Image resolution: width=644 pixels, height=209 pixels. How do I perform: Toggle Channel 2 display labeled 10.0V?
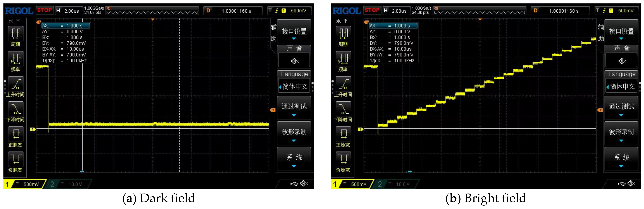(x=70, y=184)
